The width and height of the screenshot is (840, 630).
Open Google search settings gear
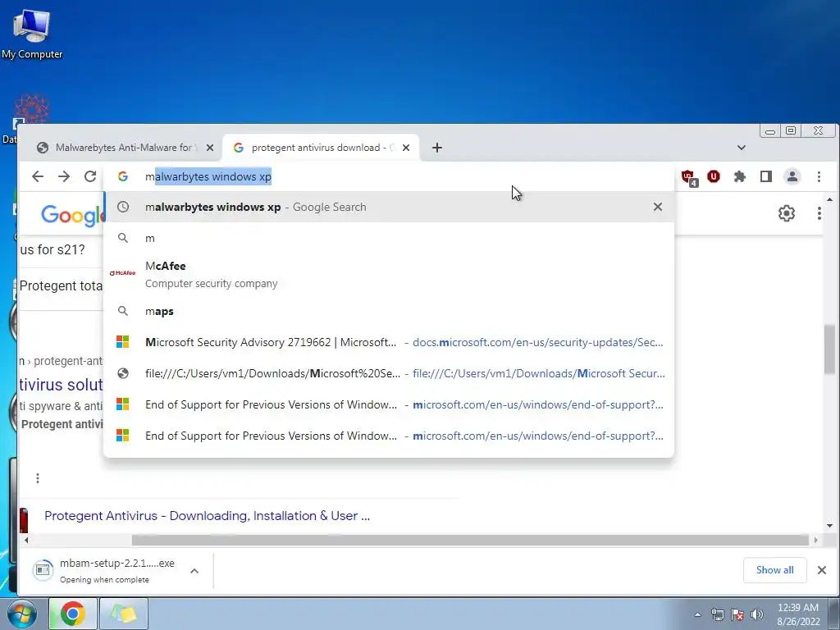click(787, 213)
